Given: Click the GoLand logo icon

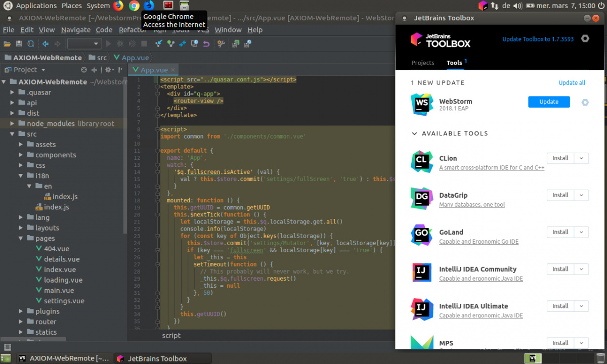Looking at the screenshot, I should pos(421,235).
